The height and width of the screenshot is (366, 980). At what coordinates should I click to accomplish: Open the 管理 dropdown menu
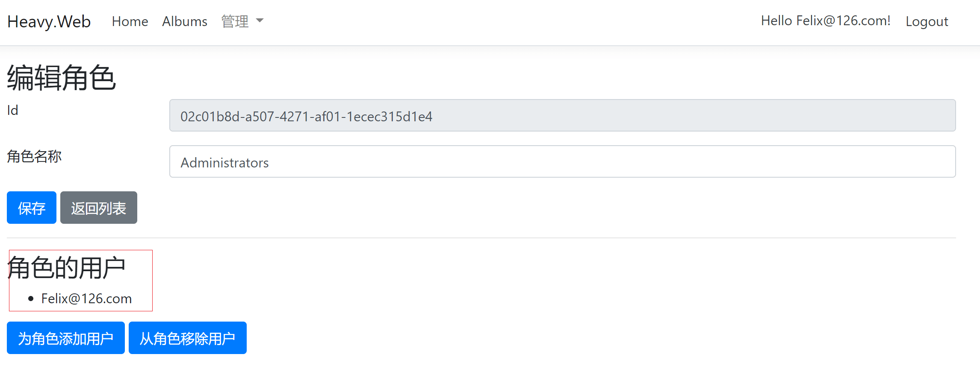(x=242, y=21)
